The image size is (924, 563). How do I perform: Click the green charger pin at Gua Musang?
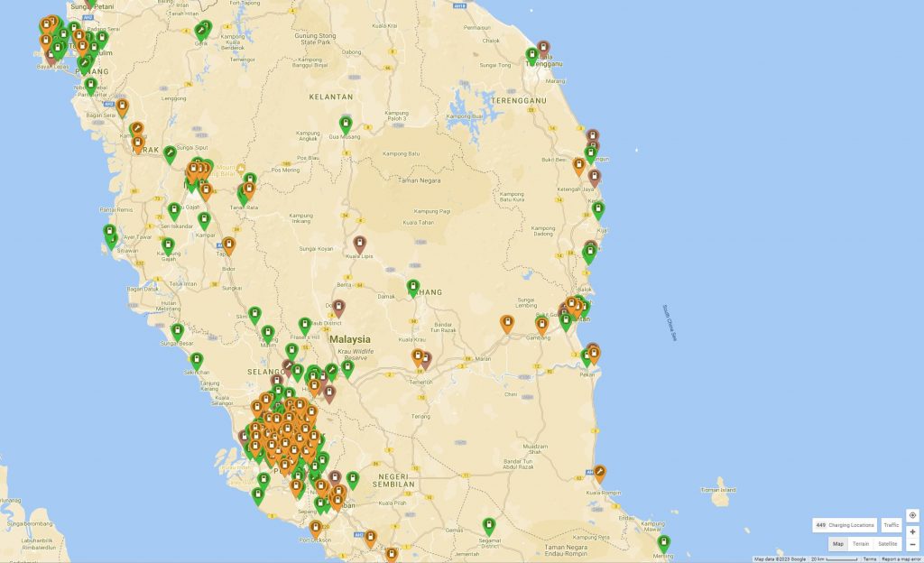point(346,123)
